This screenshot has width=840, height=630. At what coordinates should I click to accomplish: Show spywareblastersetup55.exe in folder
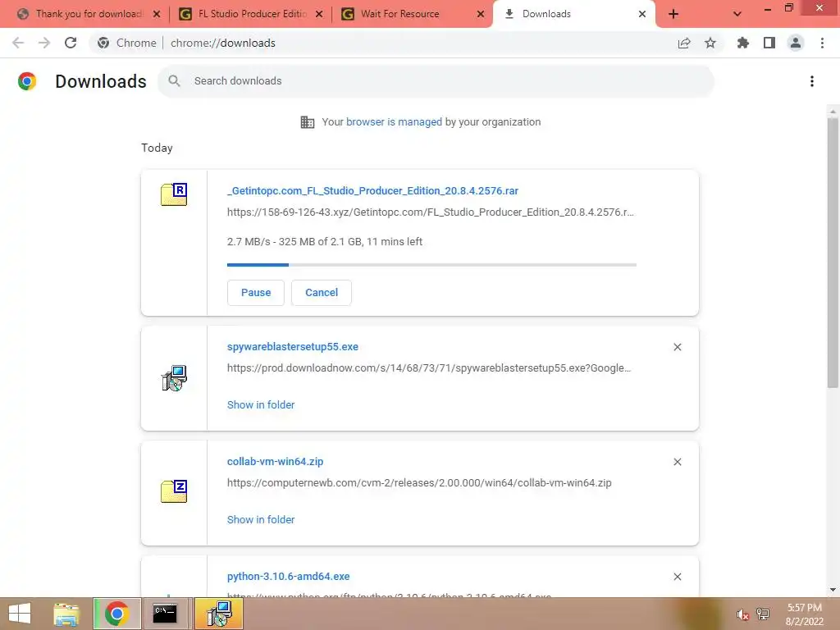261,405
